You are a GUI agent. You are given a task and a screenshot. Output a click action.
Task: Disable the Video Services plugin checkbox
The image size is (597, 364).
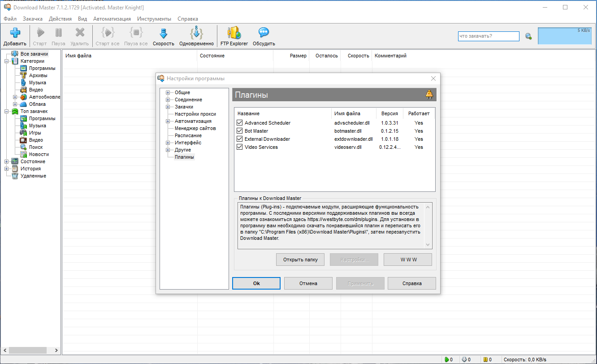pyautogui.click(x=239, y=147)
